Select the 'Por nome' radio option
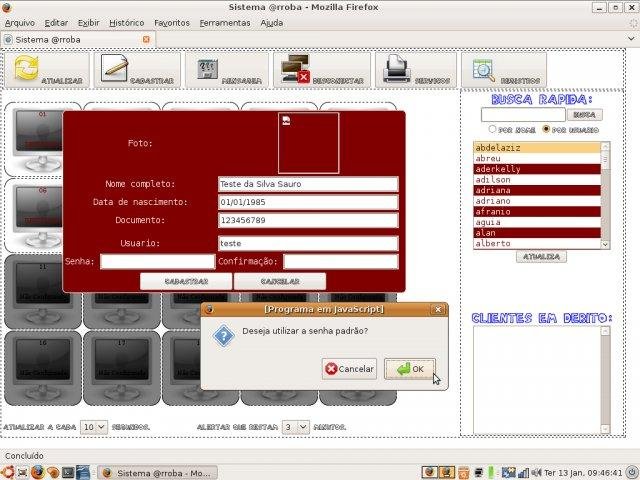Screen dimensions: 640x480 [492, 129]
